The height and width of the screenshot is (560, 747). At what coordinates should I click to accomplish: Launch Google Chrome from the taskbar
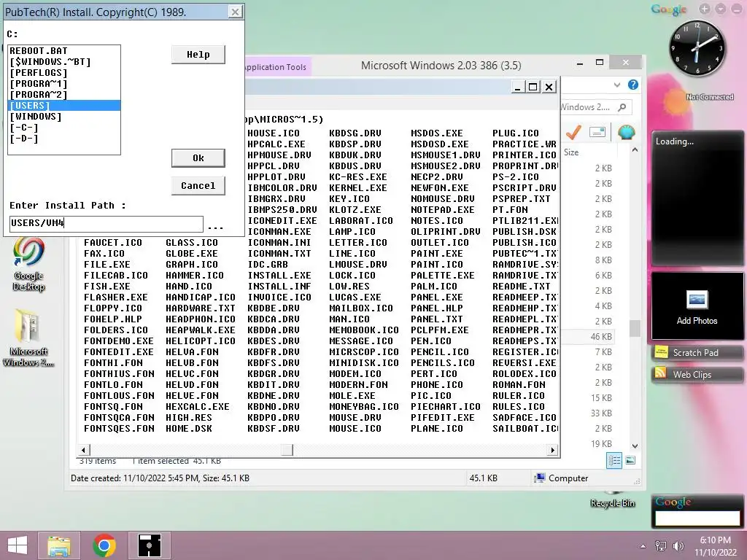[104, 545]
